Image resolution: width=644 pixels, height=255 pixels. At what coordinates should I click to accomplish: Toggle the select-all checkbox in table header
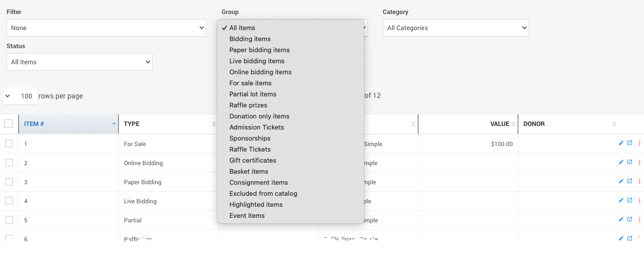point(9,124)
